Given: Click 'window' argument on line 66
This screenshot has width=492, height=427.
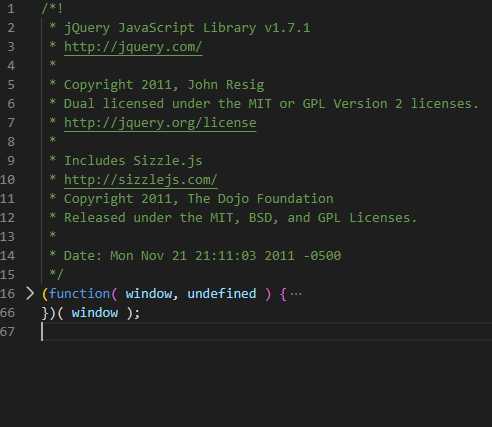Looking at the screenshot, I should point(95,313).
